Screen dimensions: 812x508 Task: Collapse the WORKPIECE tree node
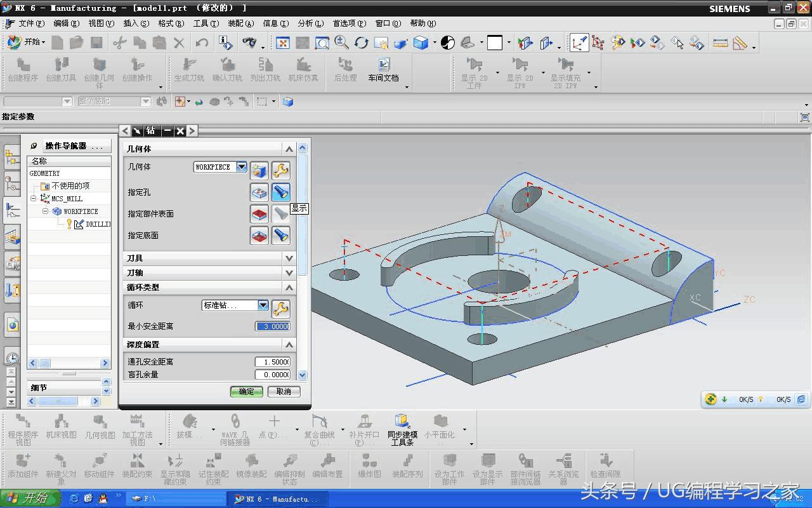pyautogui.click(x=46, y=211)
